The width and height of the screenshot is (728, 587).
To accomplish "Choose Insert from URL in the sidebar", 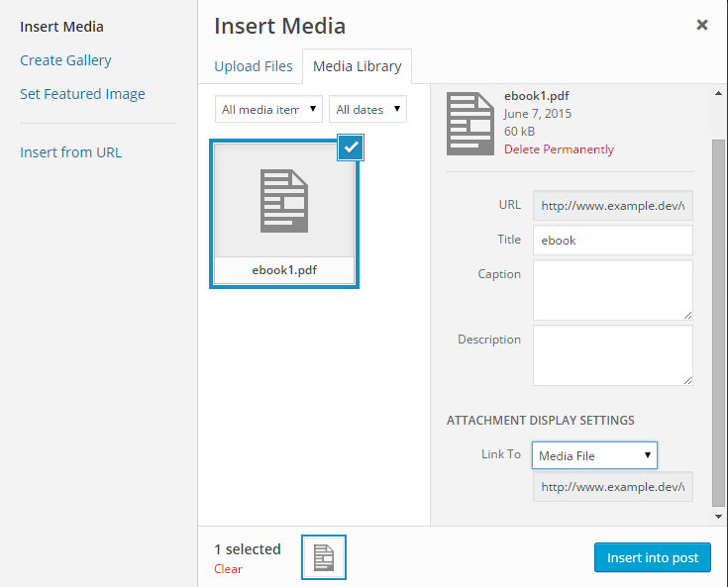I will pos(71,152).
